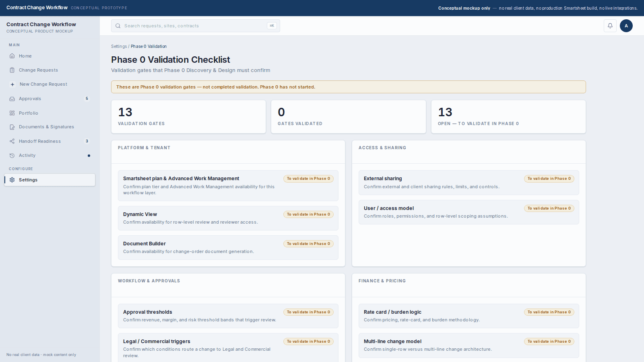Select Settings in sidebar
644x362 pixels.
[50, 180]
